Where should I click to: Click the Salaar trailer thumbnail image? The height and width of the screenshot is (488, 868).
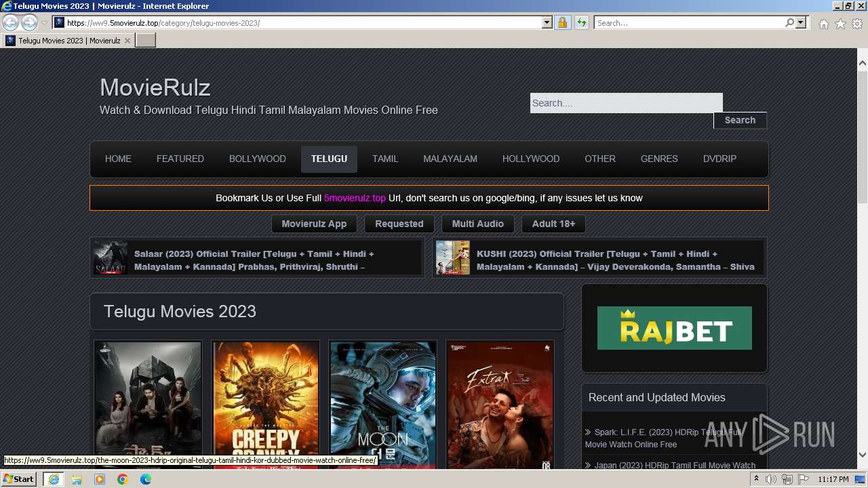[x=111, y=258]
